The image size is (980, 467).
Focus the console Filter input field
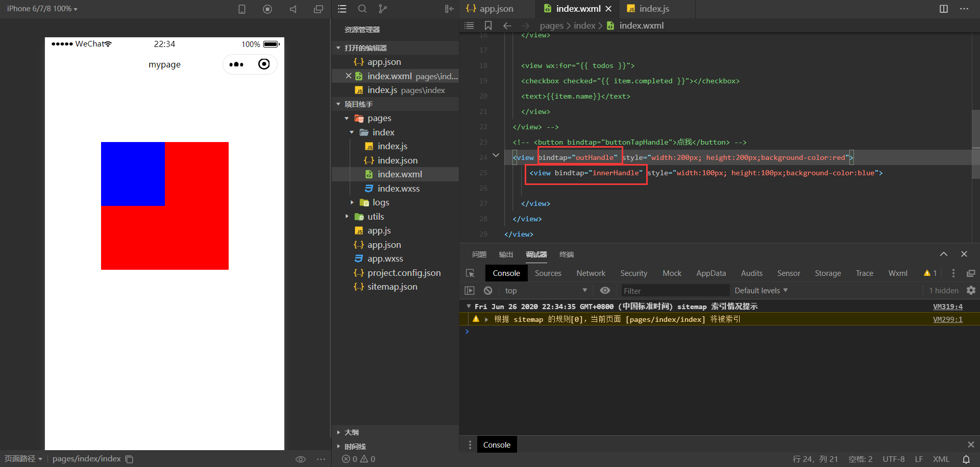[x=675, y=291]
